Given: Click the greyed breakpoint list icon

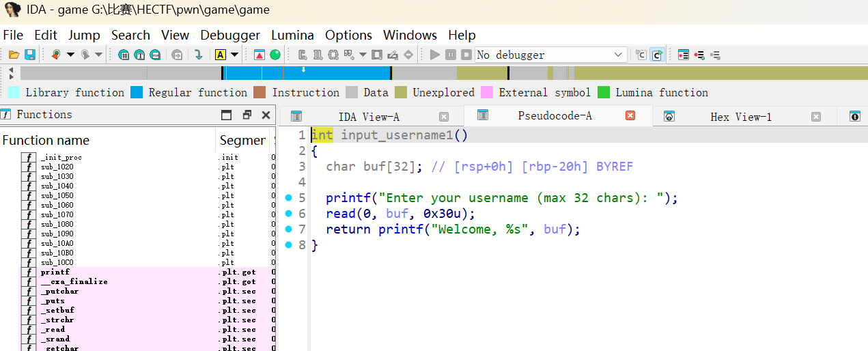Looking at the screenshot, I should pyautogui.click(x=715, y=55).
